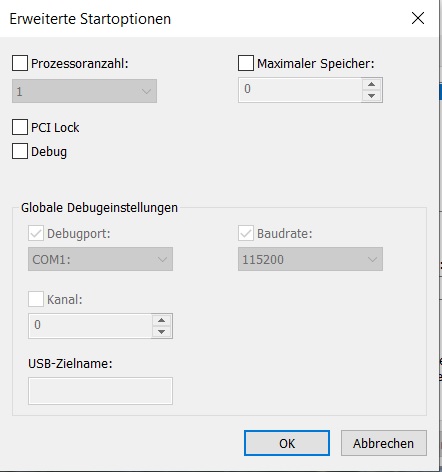Decrease Kanal value with down arrow

click(x=162, y=332)
